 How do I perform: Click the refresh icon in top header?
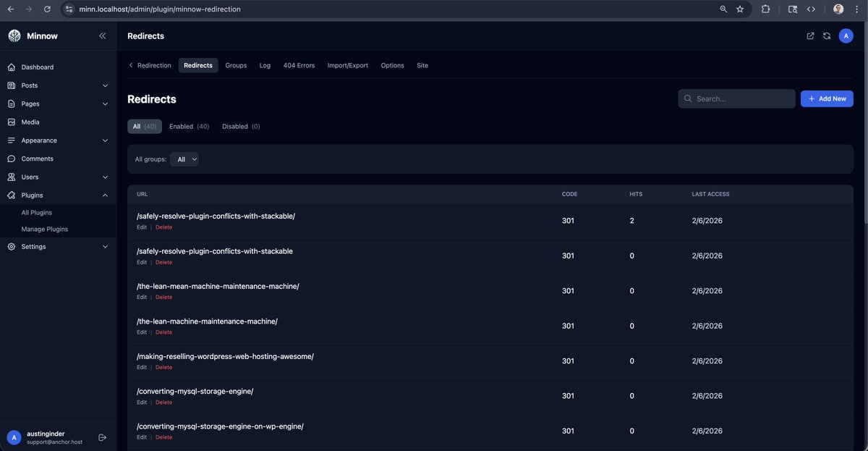[827, 36]
